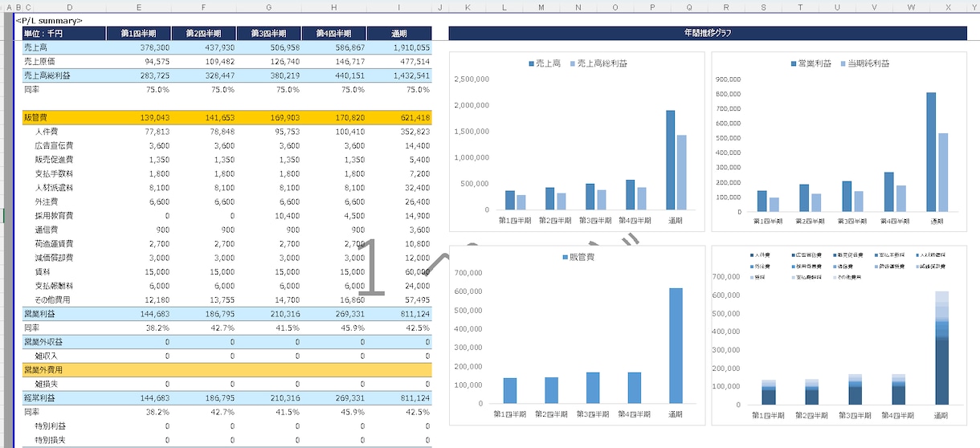Click the cell with value 621,418
The width and height of the screenshot is (980, 448).
[x=399, y=117]
